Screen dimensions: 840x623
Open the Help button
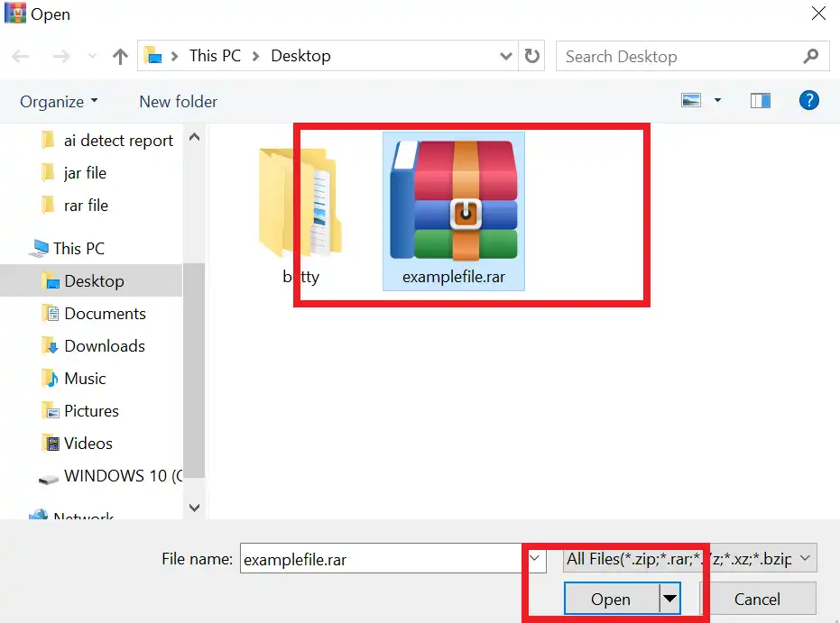809,100
